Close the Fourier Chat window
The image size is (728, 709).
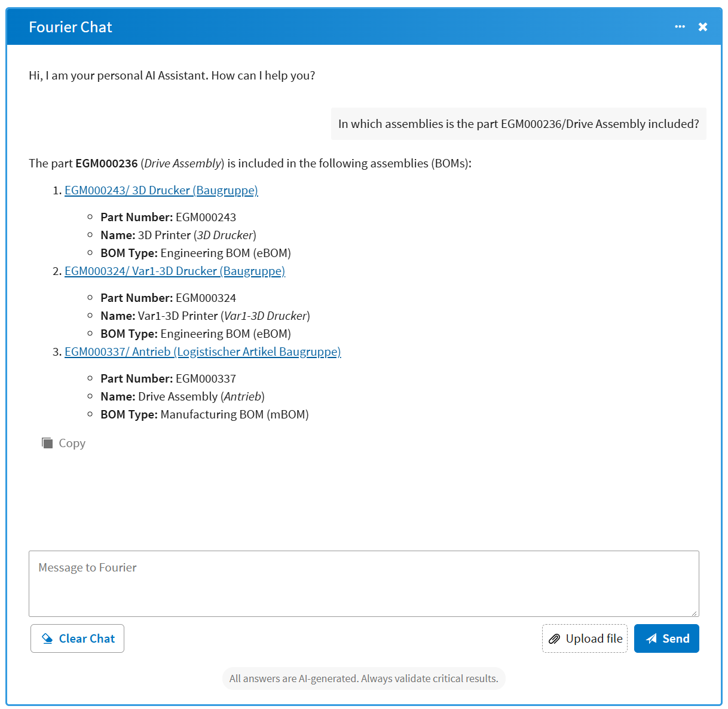[x=703, y=27]
